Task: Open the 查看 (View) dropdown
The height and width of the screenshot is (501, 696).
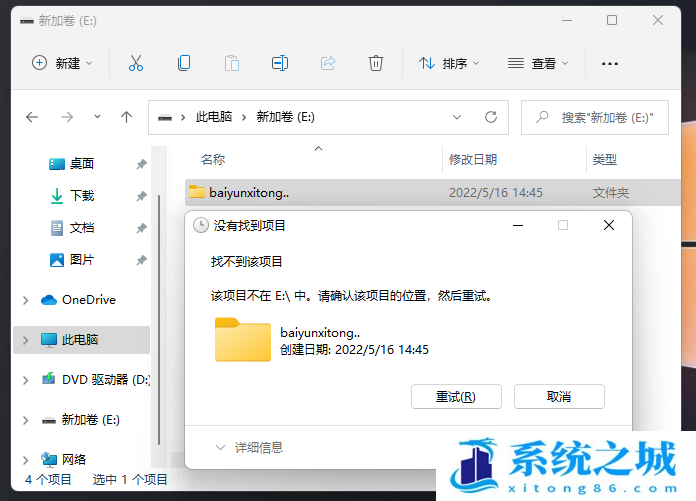Action: coord(538,63)
